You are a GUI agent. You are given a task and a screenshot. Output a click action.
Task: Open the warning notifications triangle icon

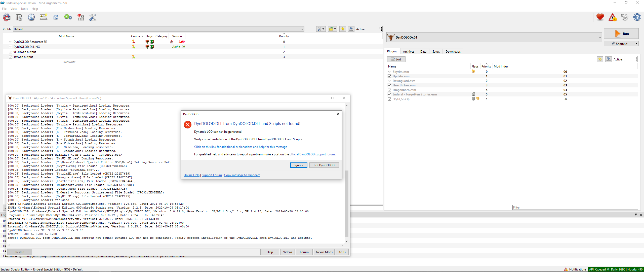click(x=612, y=17)
